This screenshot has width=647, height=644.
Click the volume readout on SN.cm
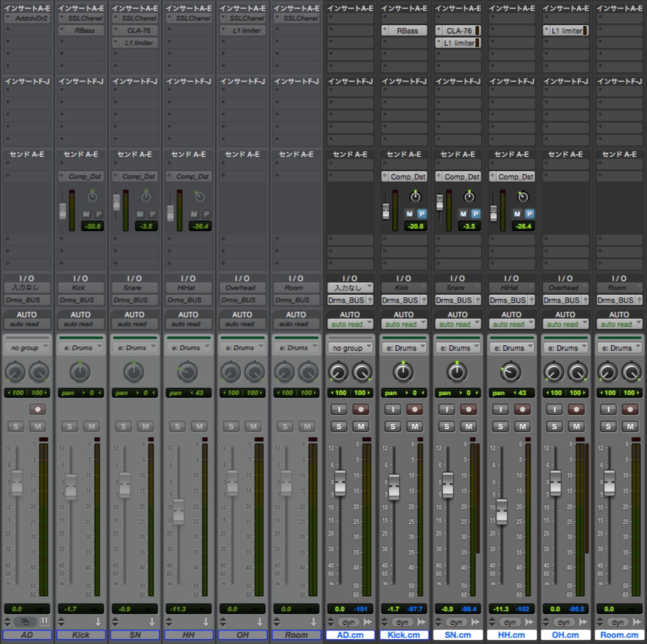tap(447, 609)
